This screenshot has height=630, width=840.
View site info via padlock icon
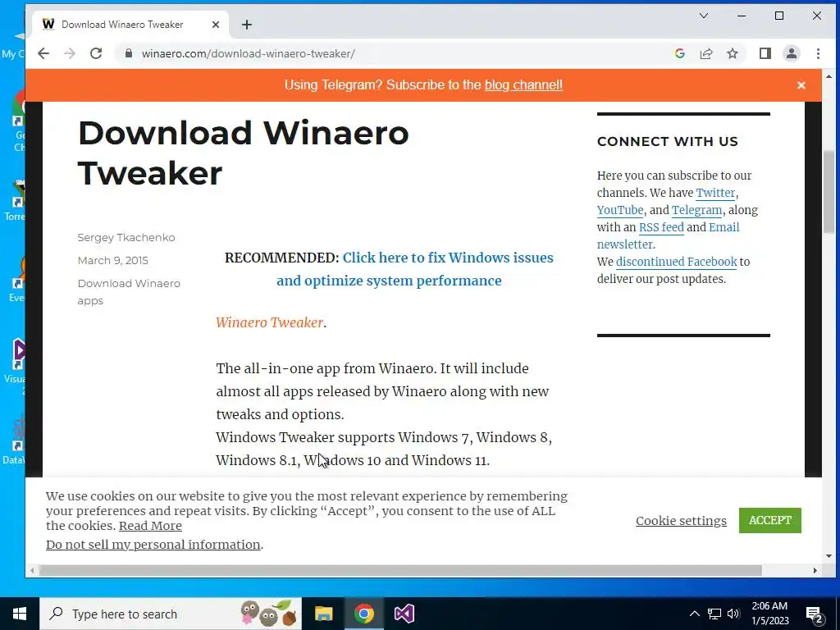[128, 53]
